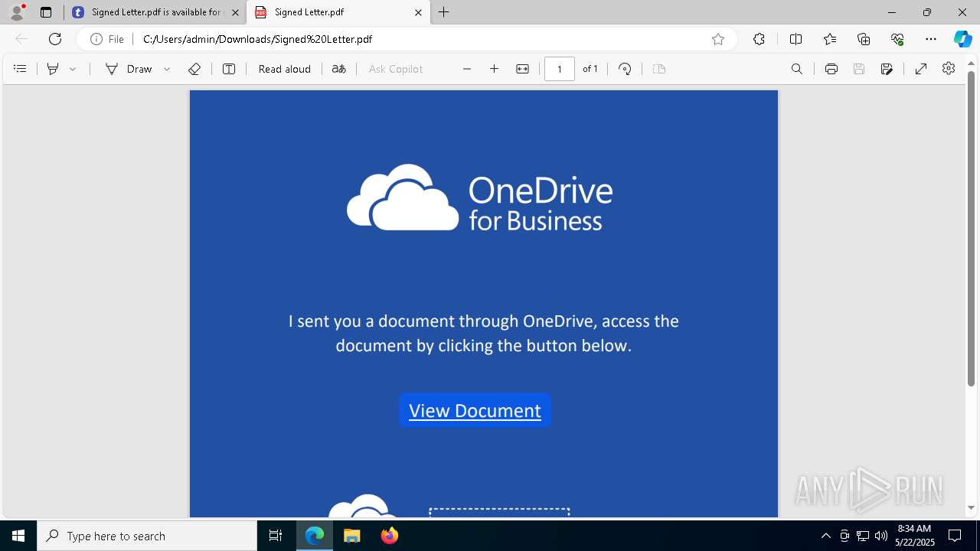Open File Explorer from the taskbar
The width and height of the screenshot is (980, 551).
(351, 536)
